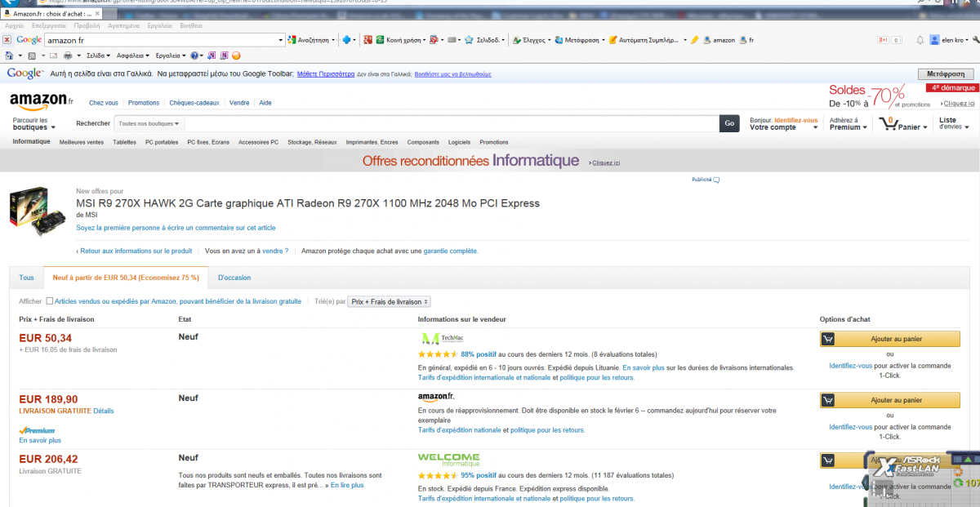Click the Panier shopping cart icon
Viewport: 980px width, 507px height.
888,124
